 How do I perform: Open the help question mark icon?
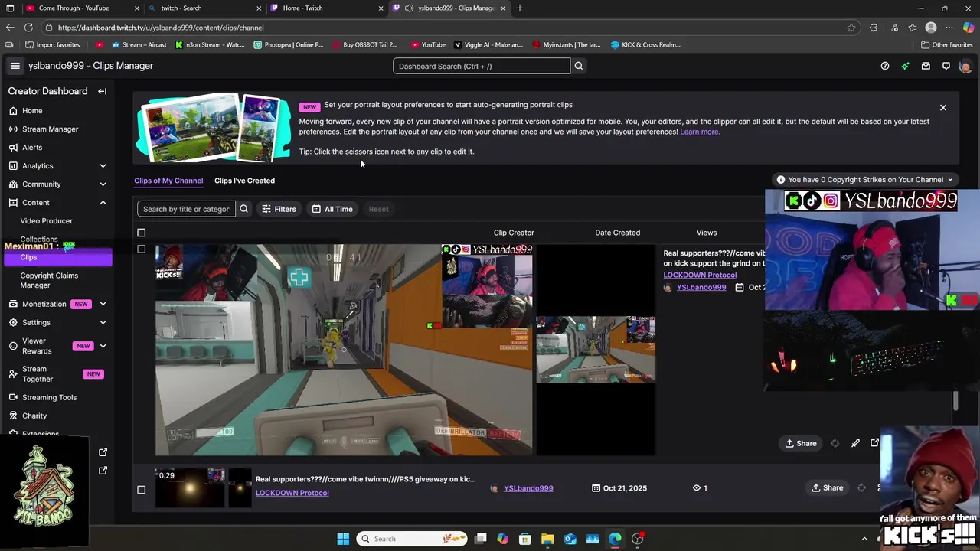[885, 66]
